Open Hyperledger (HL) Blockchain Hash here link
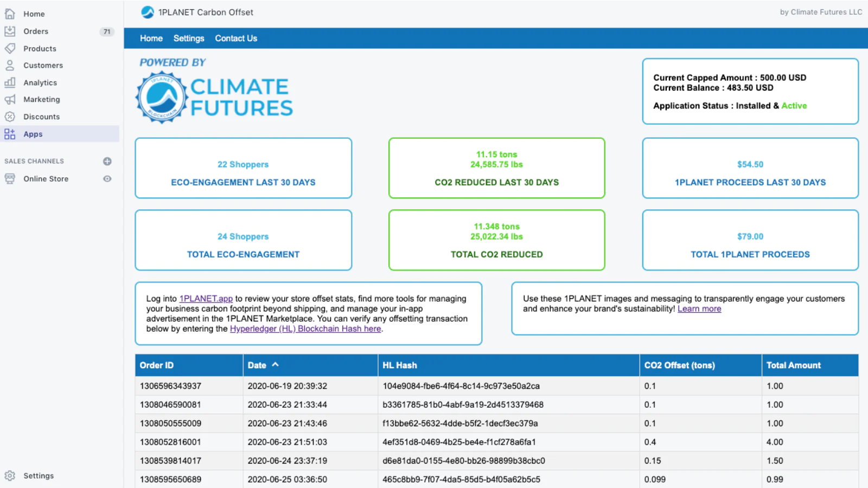This screenshot has height=488, width=868. point(305,329)
